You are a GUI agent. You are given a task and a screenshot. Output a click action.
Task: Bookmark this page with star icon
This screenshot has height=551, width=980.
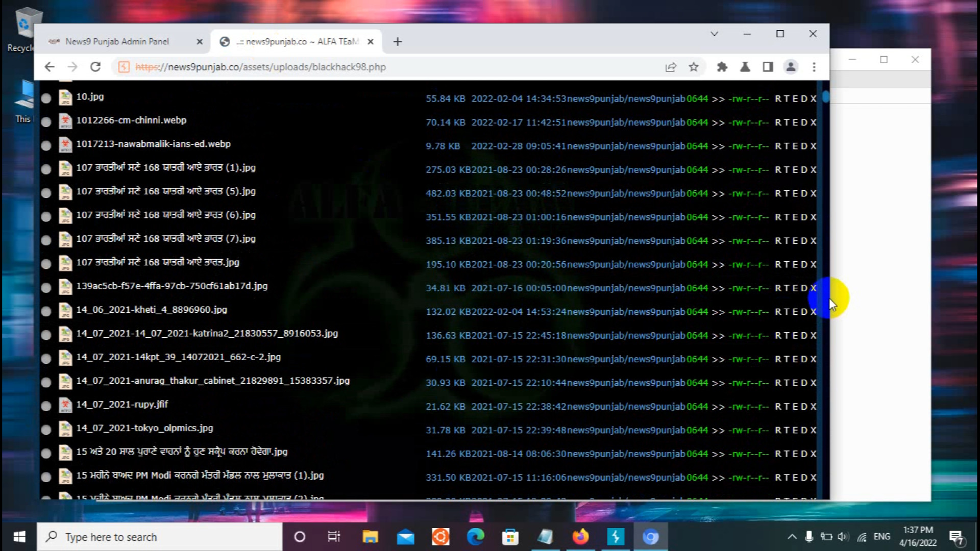(693, 67)
